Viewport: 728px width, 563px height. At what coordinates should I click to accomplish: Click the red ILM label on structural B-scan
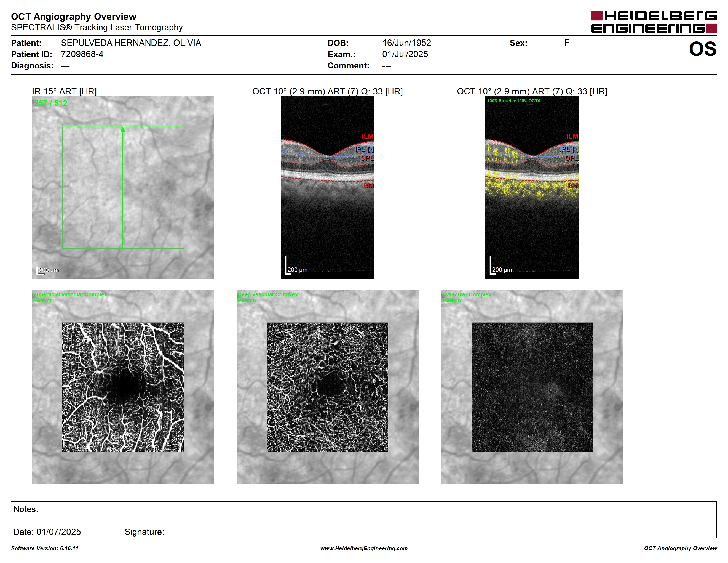(368, 136)
